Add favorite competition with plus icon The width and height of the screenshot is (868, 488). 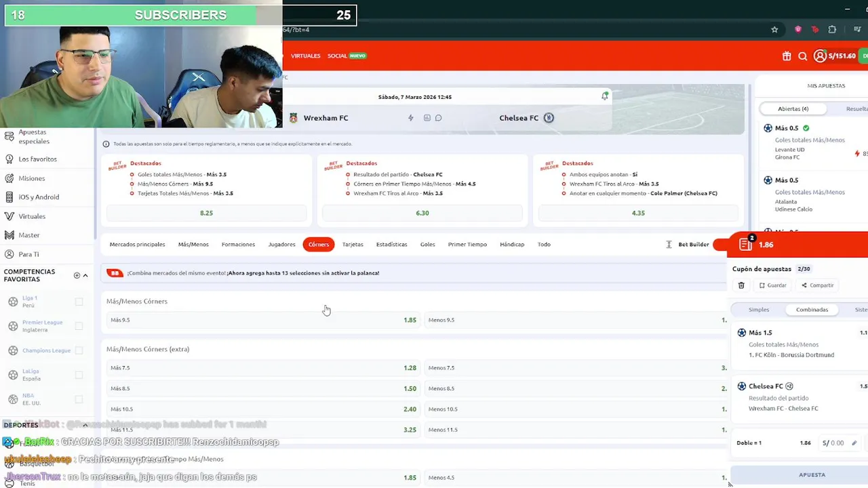point(77,275)
